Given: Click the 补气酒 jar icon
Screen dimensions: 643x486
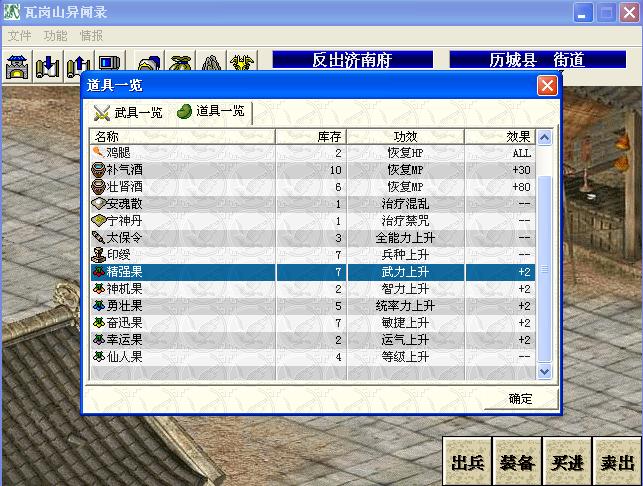Looking at the screenshot, I should (98, 169).
